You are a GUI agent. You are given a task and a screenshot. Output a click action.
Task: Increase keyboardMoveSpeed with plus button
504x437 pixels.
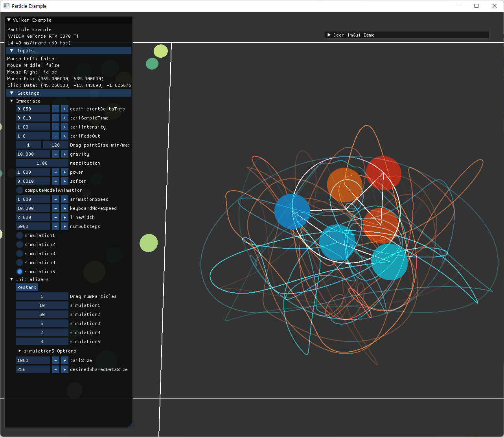[64, 208]
